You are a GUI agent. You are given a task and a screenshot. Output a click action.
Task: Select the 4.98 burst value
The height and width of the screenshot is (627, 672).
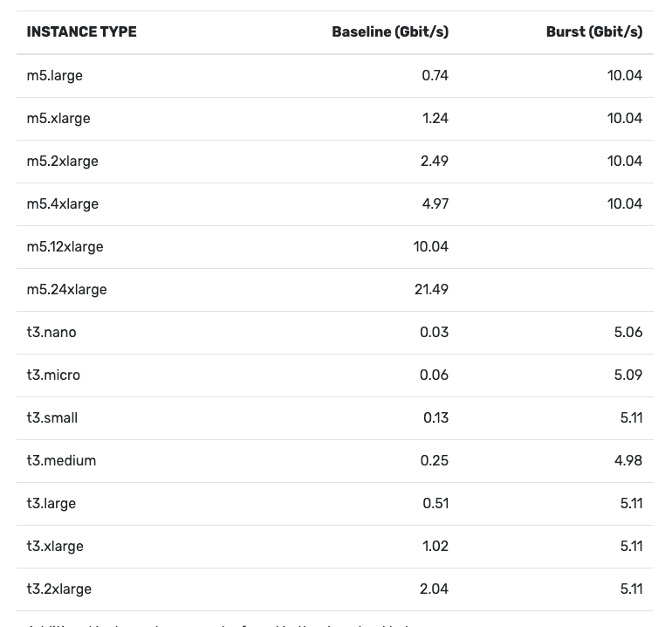pyautogui.click(x=628, y=461)
